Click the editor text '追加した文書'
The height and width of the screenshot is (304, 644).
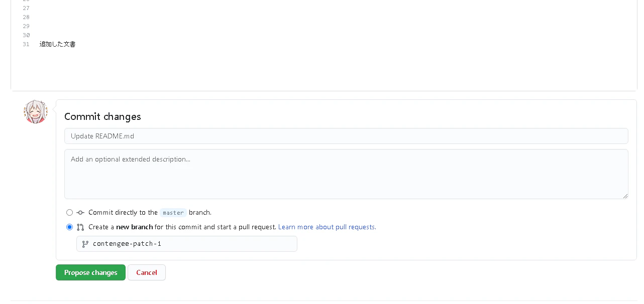pyautogui.click(x=58, y=44)
